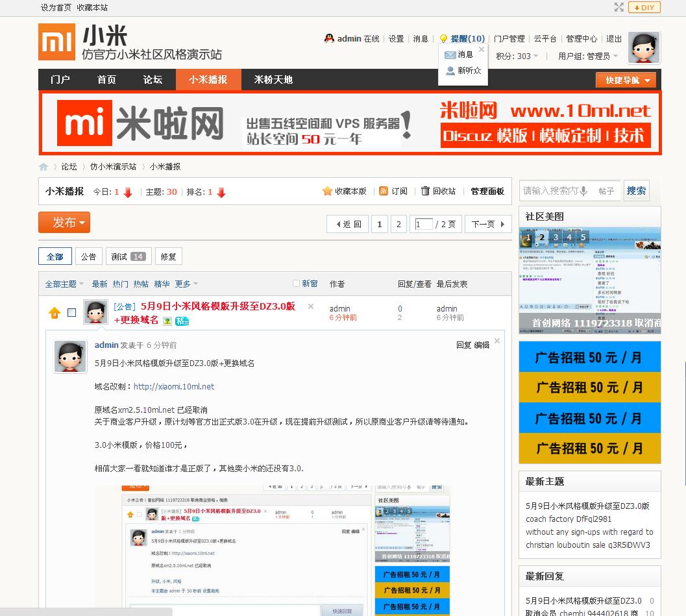This screenshot has width=686, height=616.
Task: Click the 米啦网 banner advertisement
Action: pos(350,123)
